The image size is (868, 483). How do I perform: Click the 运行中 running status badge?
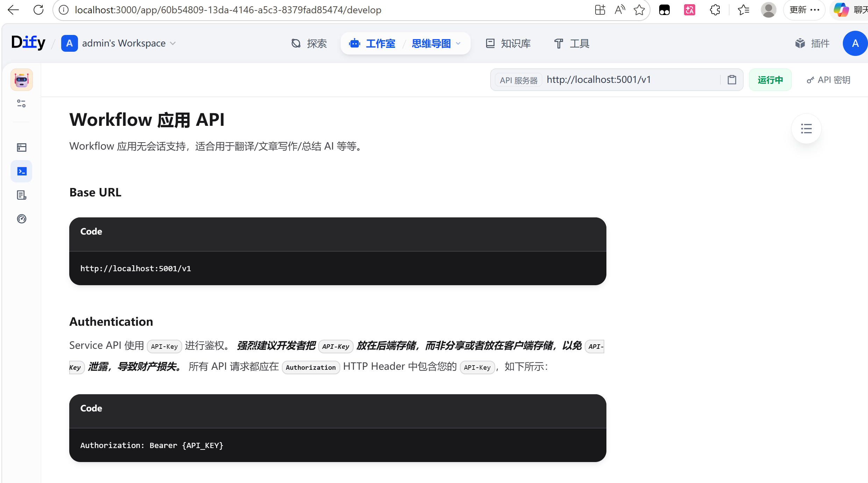click(x=770, y=80)
